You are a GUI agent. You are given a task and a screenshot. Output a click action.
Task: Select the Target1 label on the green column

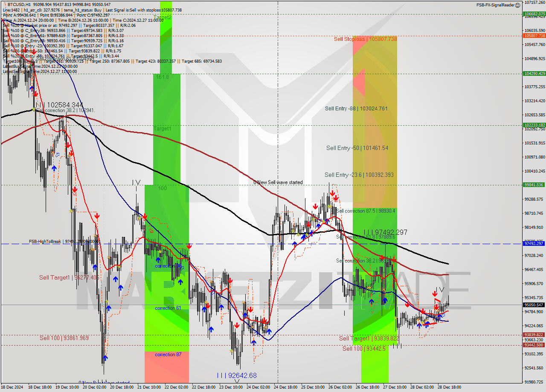[163, 129]
